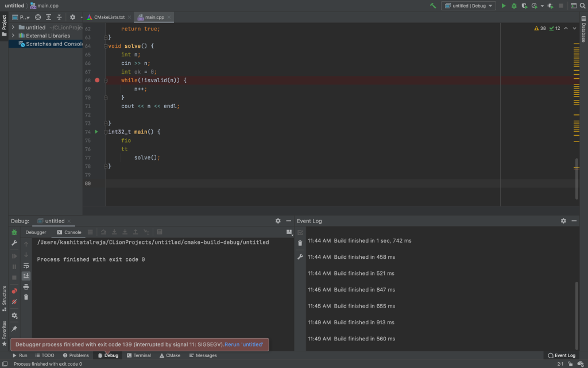Run main from gutter arrow on line 74
Viewport: 588px width, 368px height.
(x=96, y=132)
